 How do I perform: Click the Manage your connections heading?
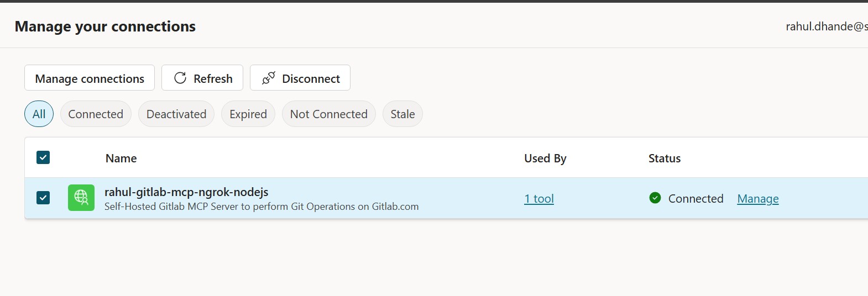105,27
